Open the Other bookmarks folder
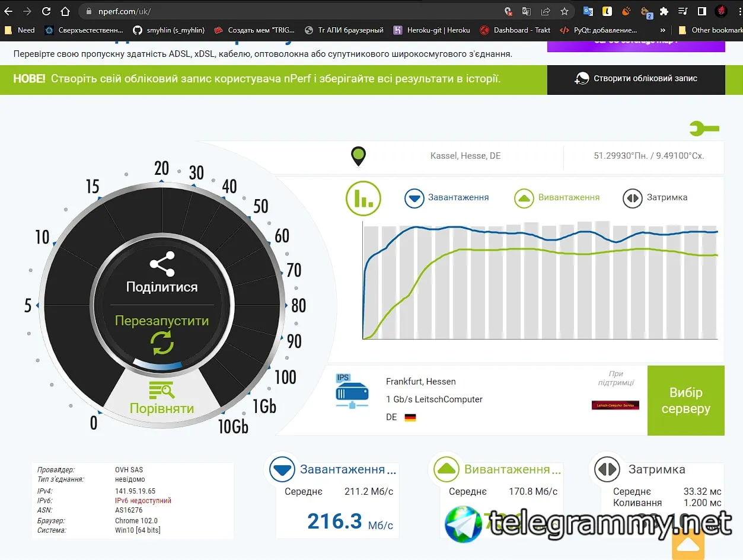 click(710, 30)
